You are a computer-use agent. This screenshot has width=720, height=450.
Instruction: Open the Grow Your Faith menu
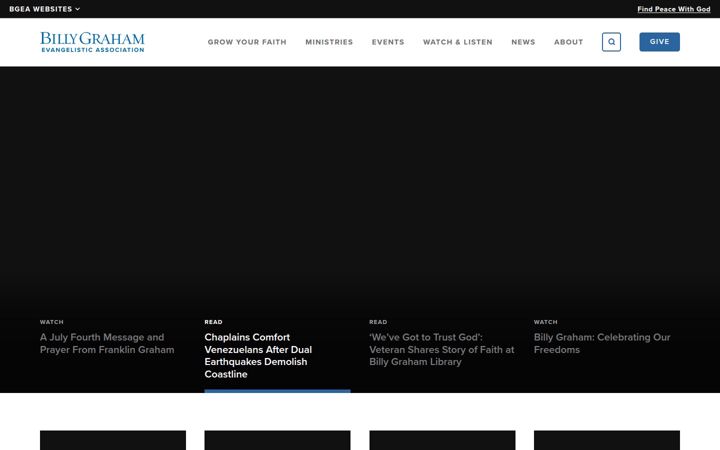[x=247, y=42]
